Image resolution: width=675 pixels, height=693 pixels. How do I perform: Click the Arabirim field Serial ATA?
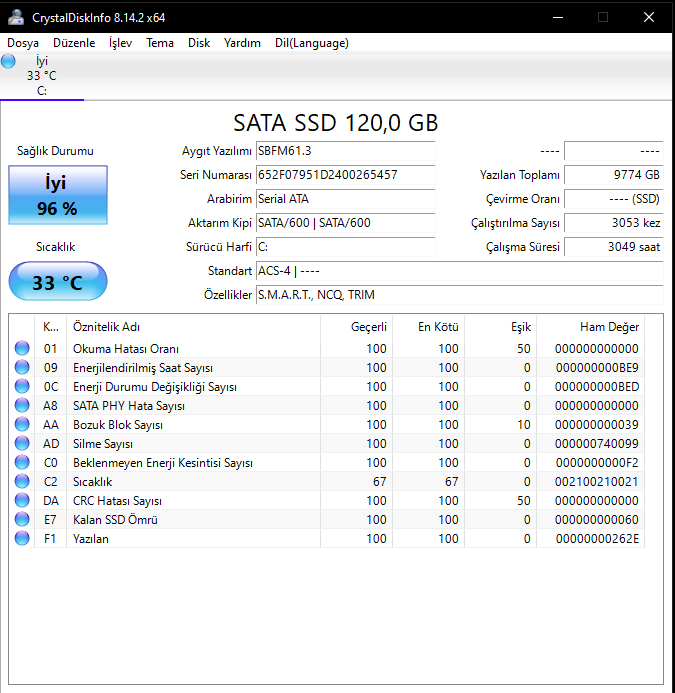tap(346, 199)
